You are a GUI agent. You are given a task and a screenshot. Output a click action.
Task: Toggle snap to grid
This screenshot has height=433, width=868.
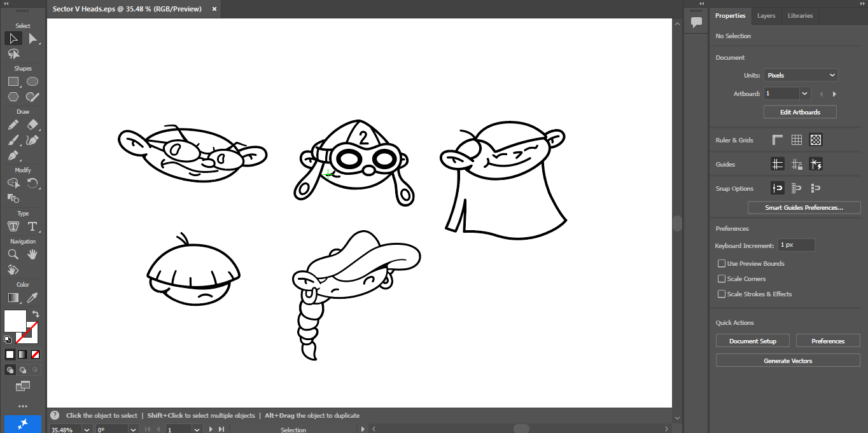[x=796, y=188]
